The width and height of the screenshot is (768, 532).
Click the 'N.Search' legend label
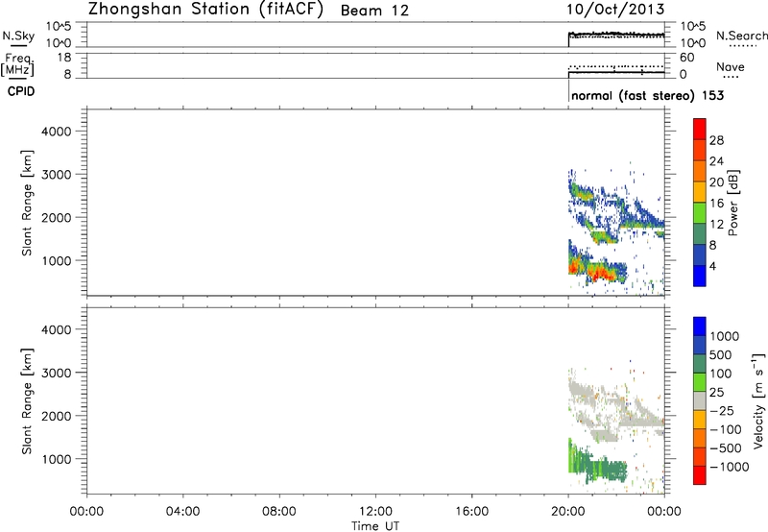tap(741, 36)
